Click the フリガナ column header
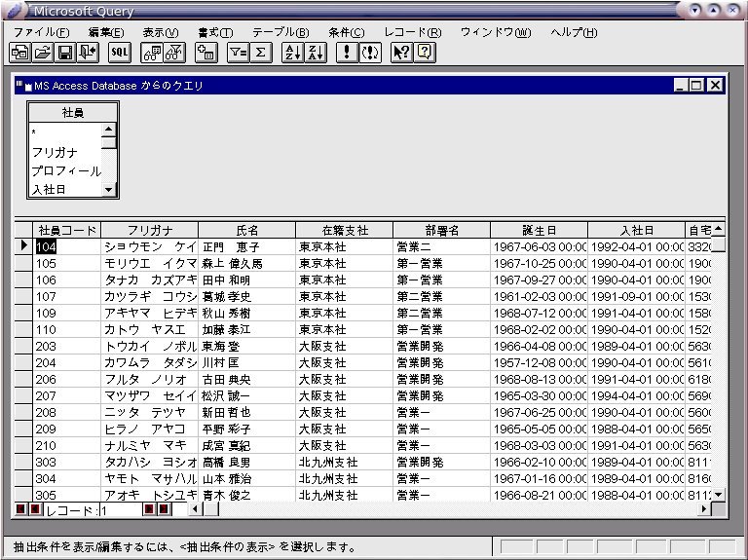 coord(150,231)
